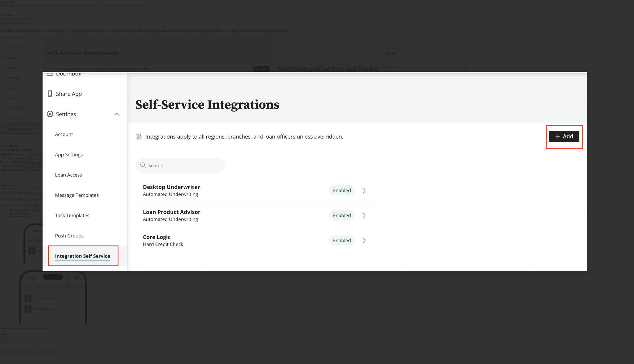Expand Core Logic row chevron
Viewport: 634px width, 364px height.
tap(364, 241)
